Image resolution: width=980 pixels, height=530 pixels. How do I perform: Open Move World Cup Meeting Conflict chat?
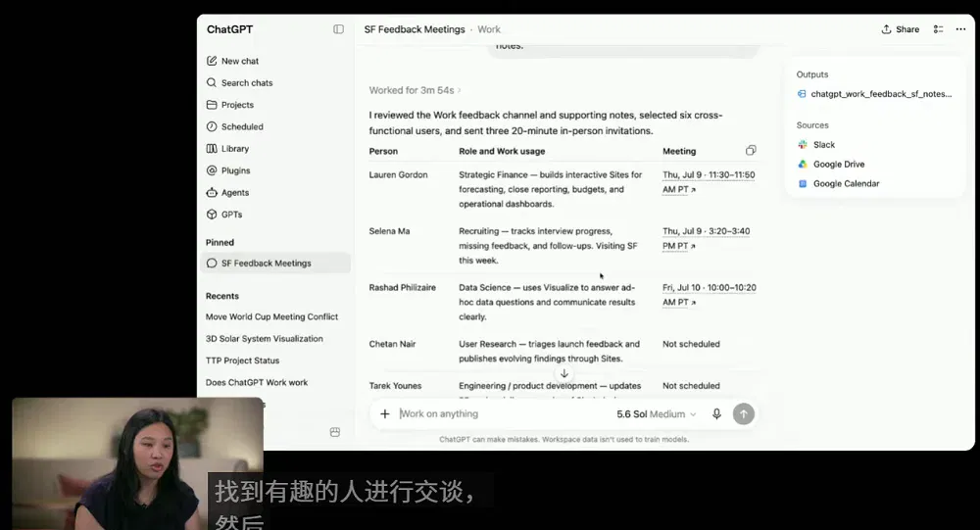(x=271, y=316)
